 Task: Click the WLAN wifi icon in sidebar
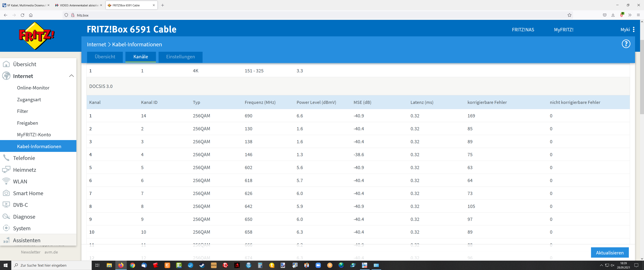click(x=6, y=181)
